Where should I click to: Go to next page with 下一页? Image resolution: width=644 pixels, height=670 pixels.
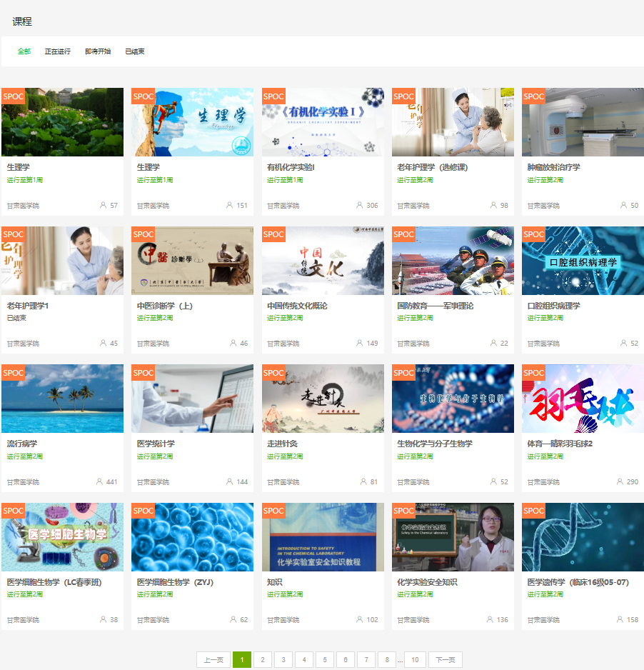tap(446, 660)
